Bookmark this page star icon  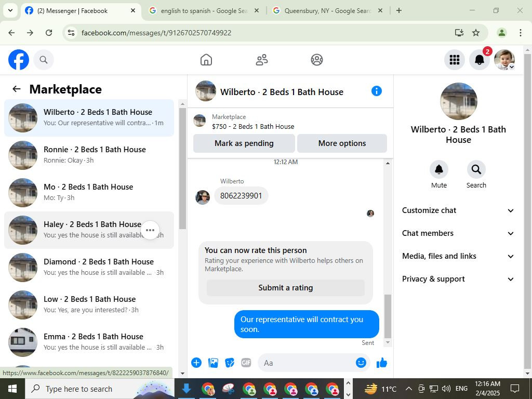476,33
